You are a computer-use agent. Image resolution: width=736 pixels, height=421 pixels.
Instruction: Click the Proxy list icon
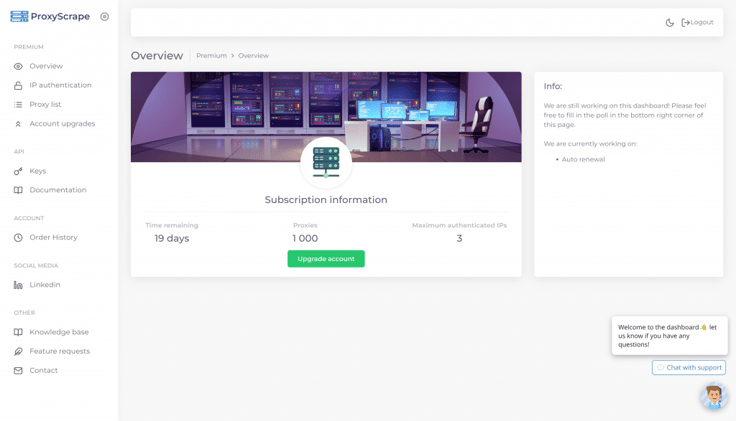coord(18,104)
